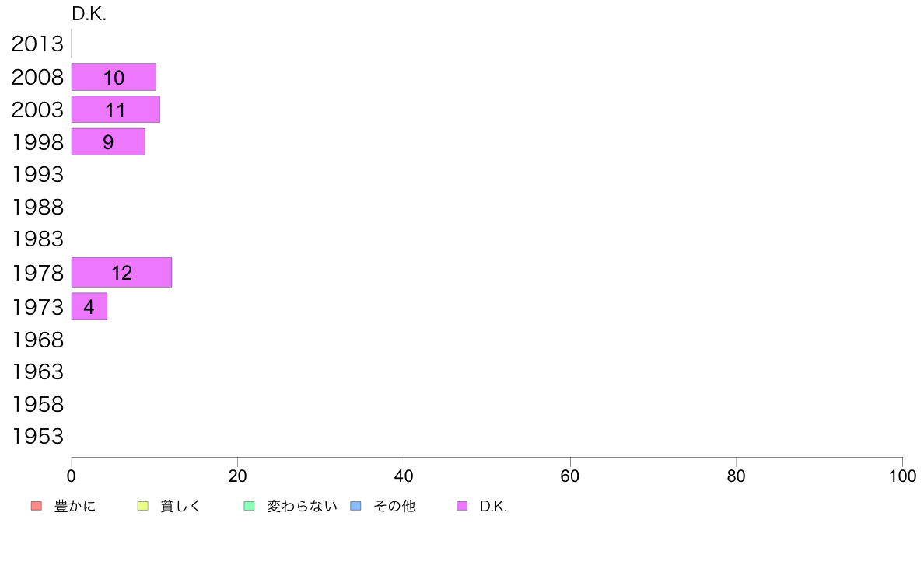
Task: Click the 2013 year label
Action: click(x=37, y=44)
